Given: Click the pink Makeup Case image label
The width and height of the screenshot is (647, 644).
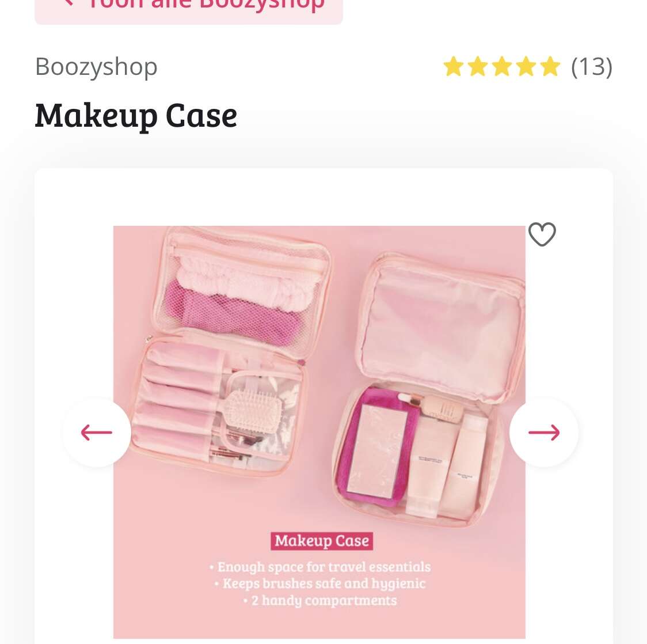Looking at the screenshot, I should tap(322, 541).
